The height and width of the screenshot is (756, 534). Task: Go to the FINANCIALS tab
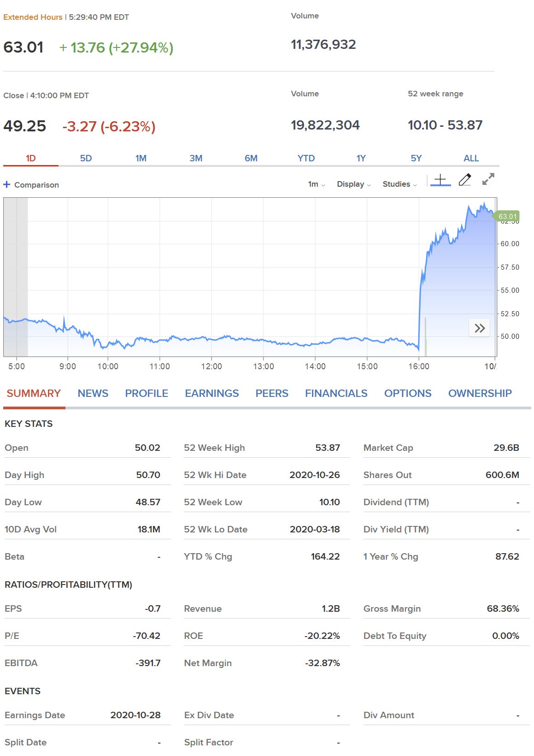coord(336,394)
